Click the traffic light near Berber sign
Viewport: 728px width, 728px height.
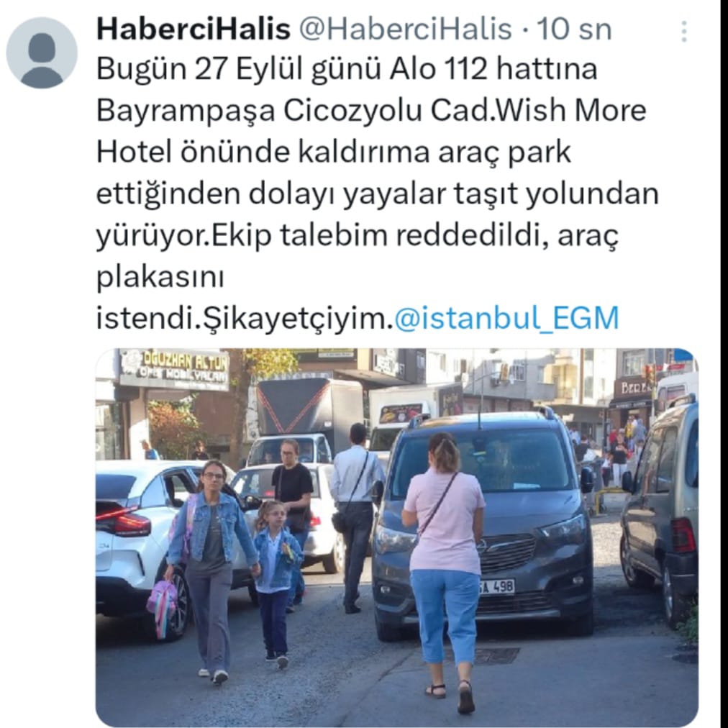(649, 375)
